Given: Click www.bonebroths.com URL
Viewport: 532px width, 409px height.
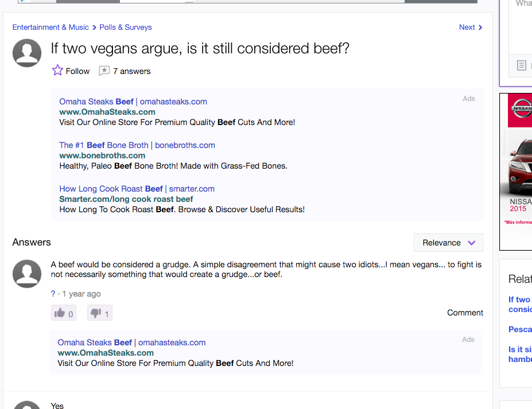Looking at the screenshot, I should (102, 155).
